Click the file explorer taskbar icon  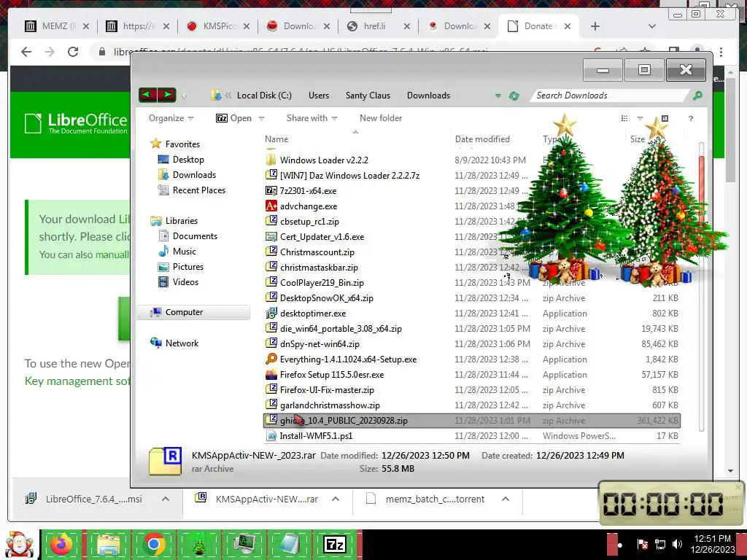click(108, 544)
